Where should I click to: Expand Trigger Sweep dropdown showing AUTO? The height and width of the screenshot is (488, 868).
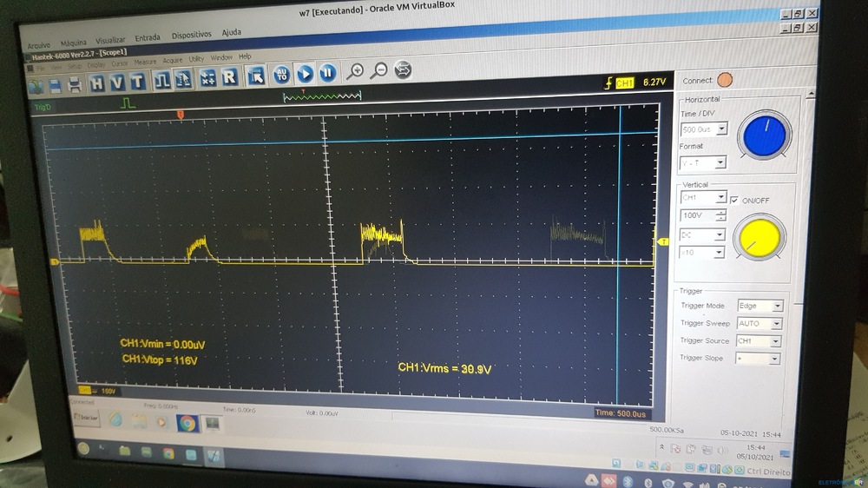[777, 324]
